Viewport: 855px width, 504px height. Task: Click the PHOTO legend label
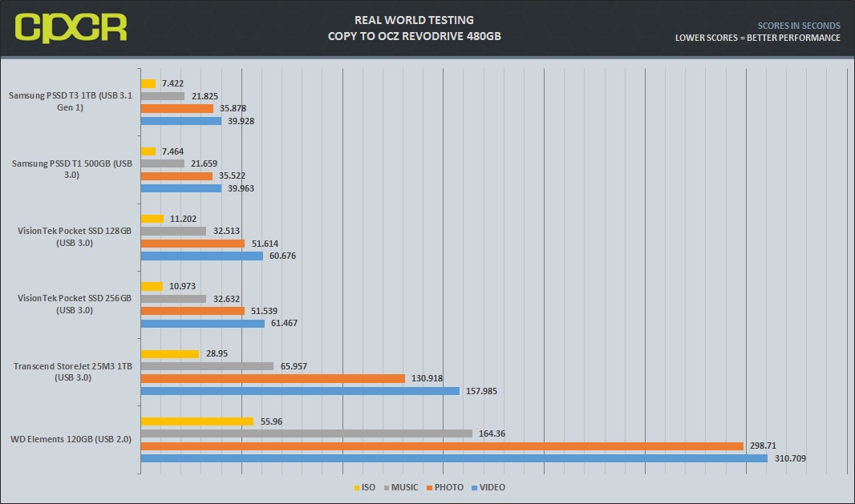point(449,488)
